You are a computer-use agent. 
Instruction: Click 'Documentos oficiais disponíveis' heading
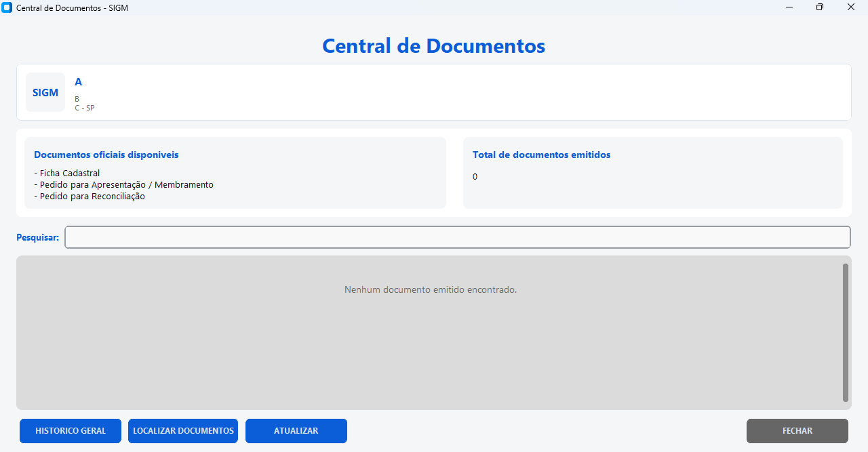[106, 155]
